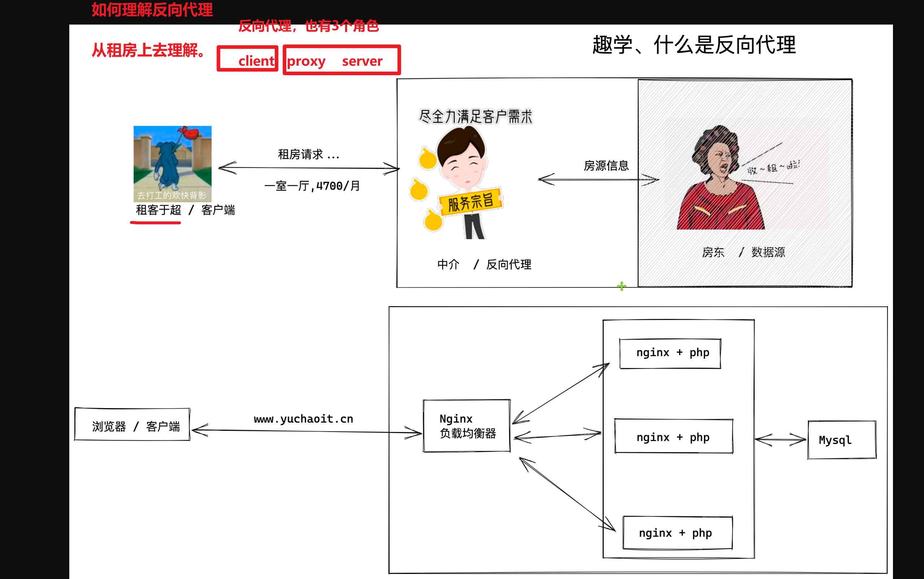The width and height of the screenshot is (924, 579).
Task: Click the label 中介 / 反向代理
Action: click(x=484, y=264)
